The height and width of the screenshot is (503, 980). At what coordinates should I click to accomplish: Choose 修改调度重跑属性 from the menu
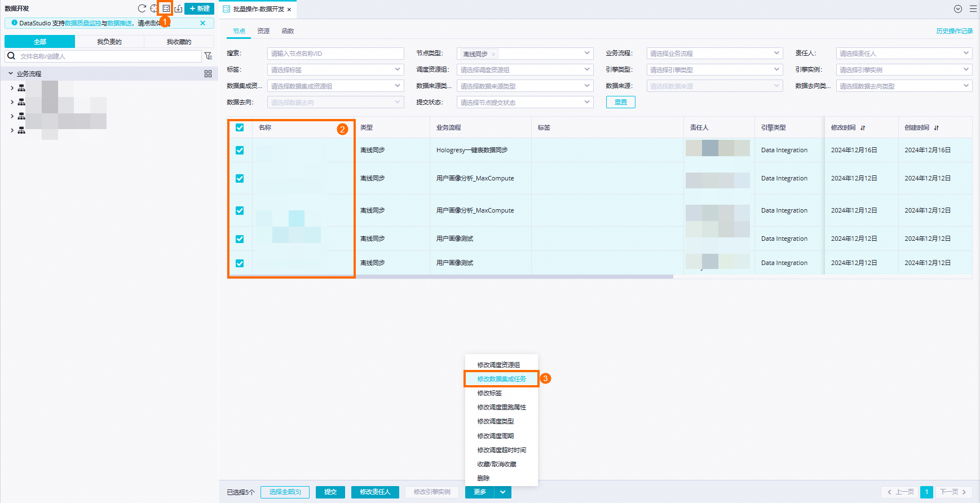501,407
